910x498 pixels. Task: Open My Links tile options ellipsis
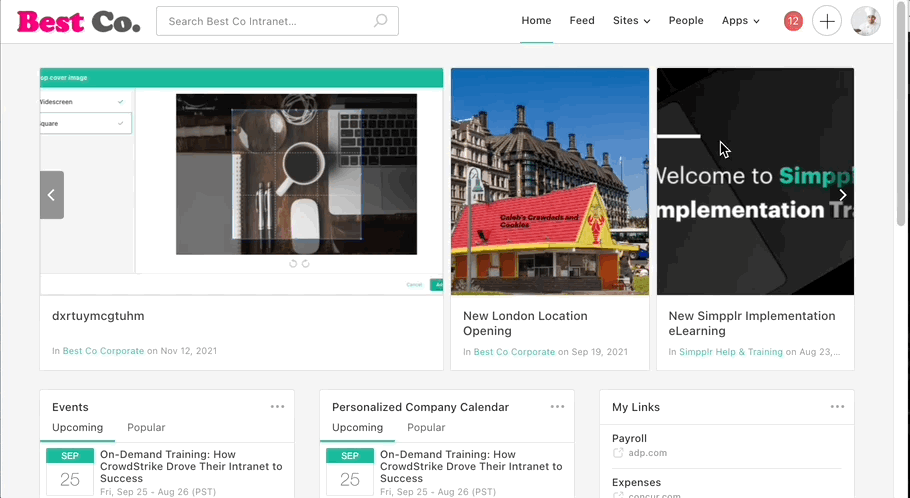pos(837,407)
